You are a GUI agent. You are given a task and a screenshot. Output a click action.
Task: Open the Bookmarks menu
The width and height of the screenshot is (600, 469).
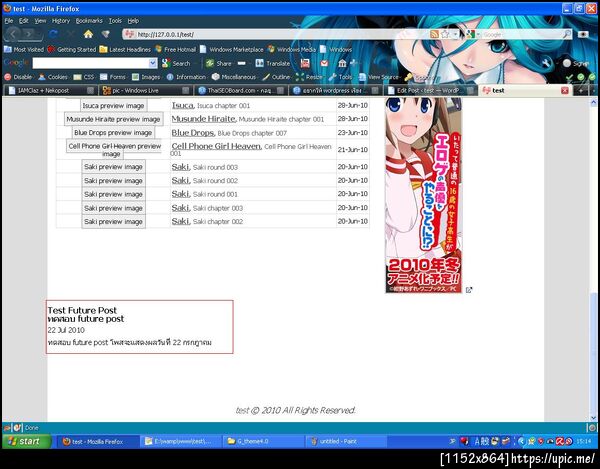tap(89, 21)
